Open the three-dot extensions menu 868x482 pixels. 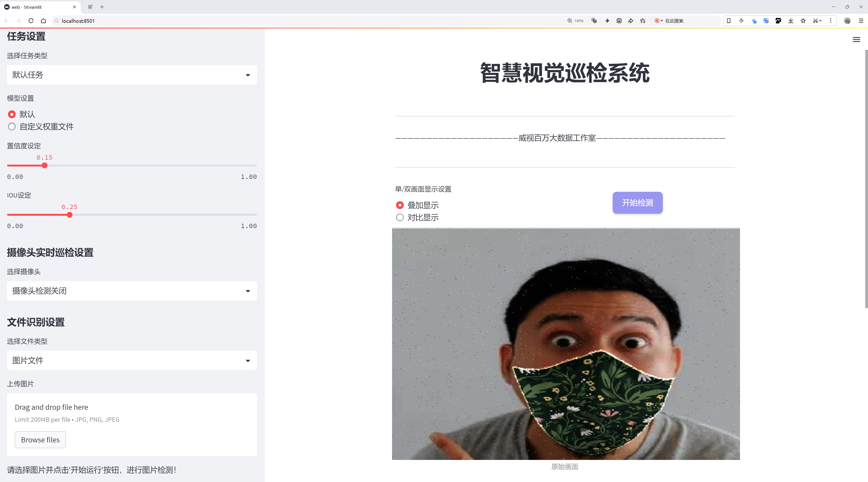(831, 21)
